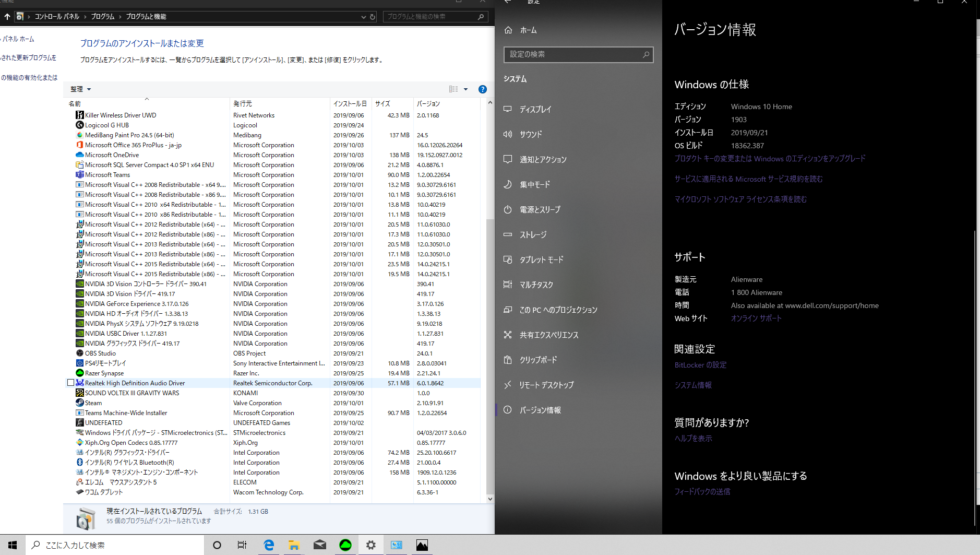Viewport: 980px width, 555px height.
Task: Open the BitLocker の設定 link
Action: pos(700,365)
